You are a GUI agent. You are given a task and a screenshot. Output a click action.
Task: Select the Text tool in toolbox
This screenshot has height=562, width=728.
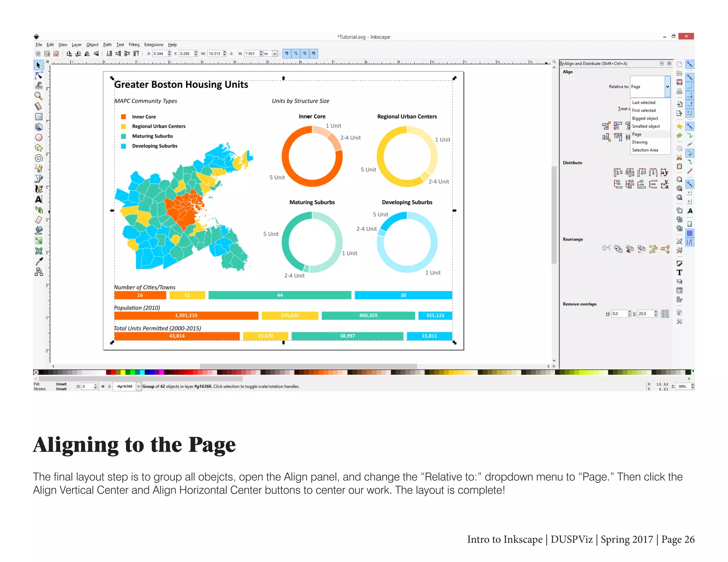click(x=38, y=199)
